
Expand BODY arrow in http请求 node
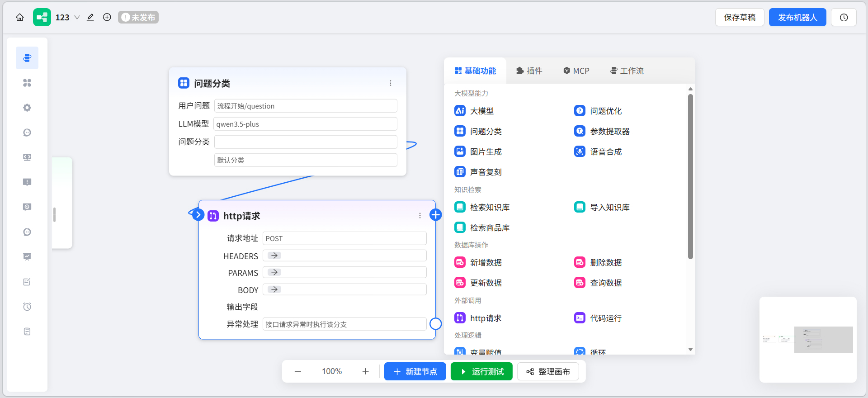[274, 289]
